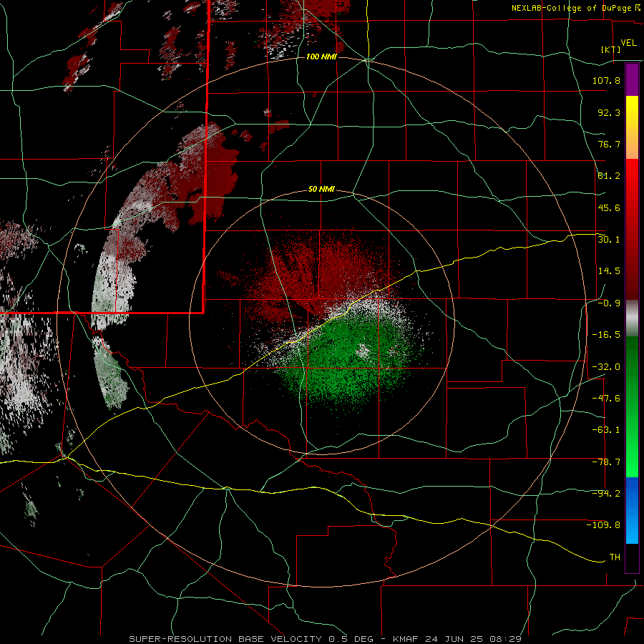
Task: Click the VEL legend title
Action: tap(628, 43)
